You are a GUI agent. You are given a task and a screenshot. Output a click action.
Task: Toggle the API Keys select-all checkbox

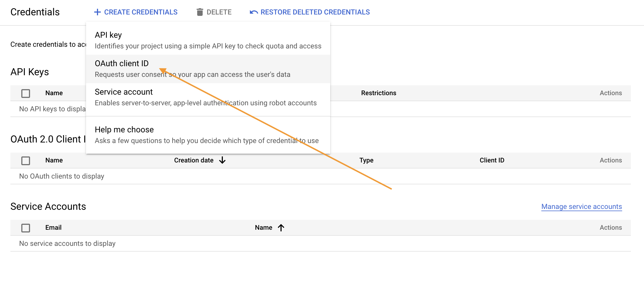click(26, 93)
